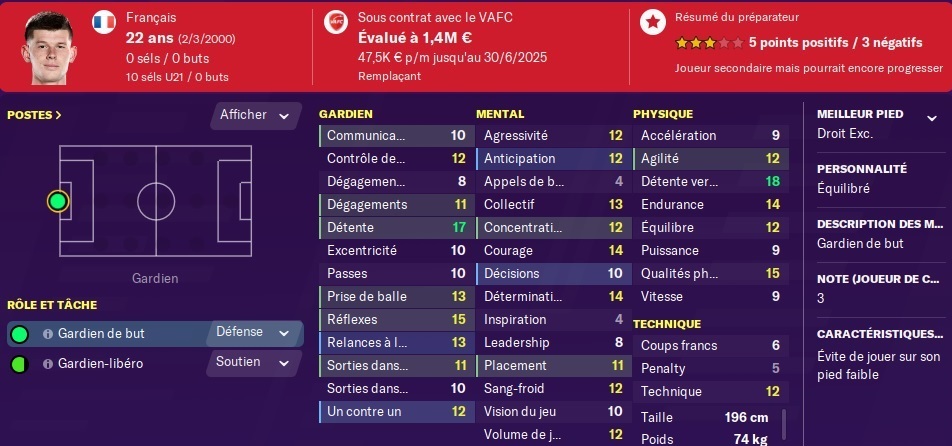952x446 pixels.
Task: Highlight the Réflexes attribute row
Action: 396,319
